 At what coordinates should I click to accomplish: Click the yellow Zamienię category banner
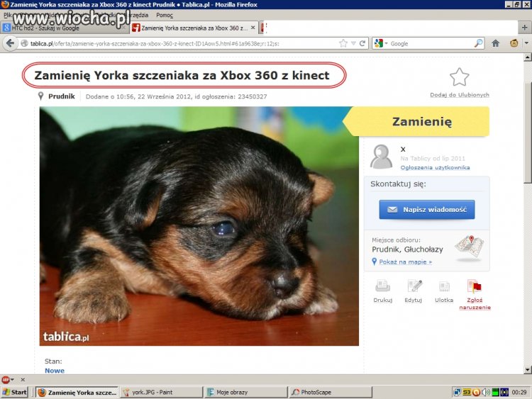click(x=416, y=121)
